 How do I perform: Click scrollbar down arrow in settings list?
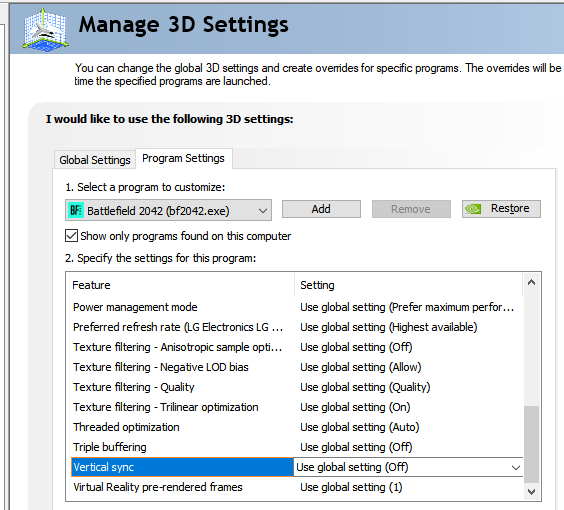pos(531,492)
